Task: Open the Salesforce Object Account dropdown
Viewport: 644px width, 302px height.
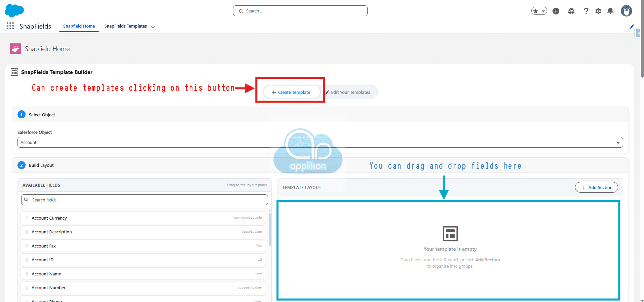Action: click(x=320, y=142)
